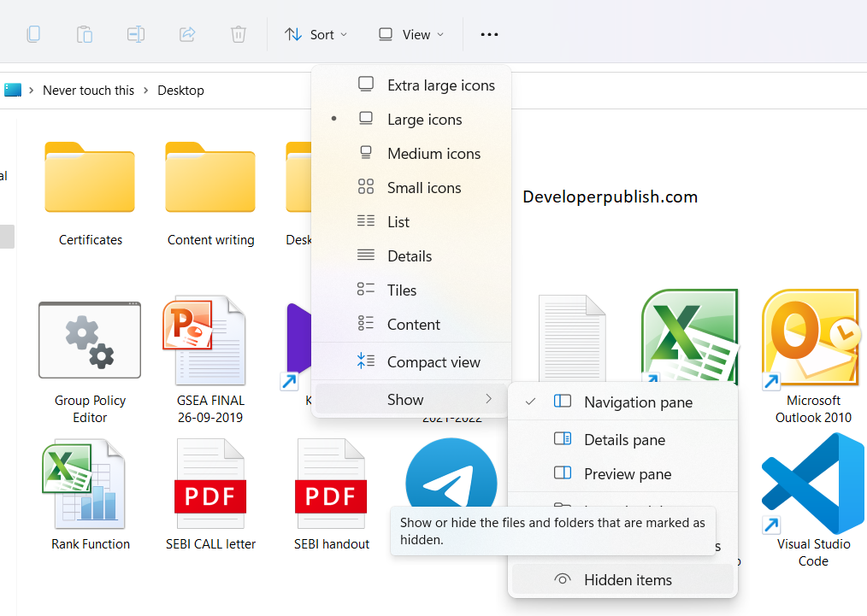867x616 pixels.
Task: Select the Content writing folder
Action: tap(210, 178)
